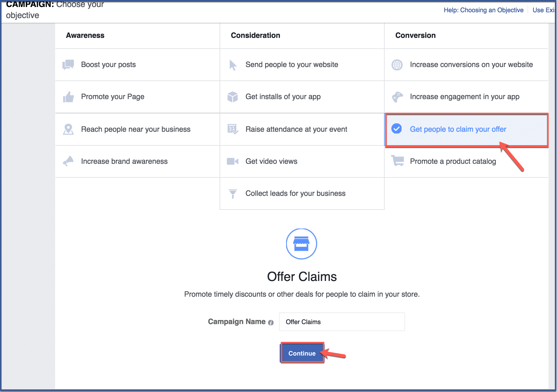Click the video camera icon for video views

pyautogui.click(x=233, y=161)
